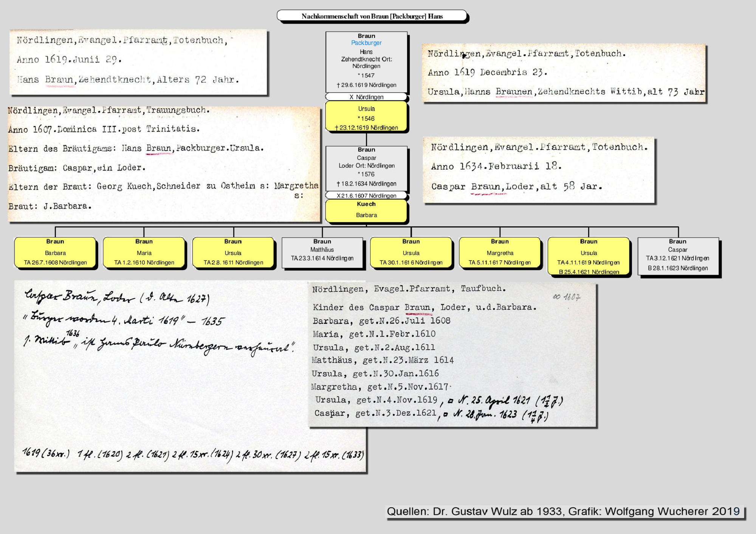Screen dimensions: 756x534
Task: Open child box Barbara TA 26.7.1608
Action: [x=55, y=253]
